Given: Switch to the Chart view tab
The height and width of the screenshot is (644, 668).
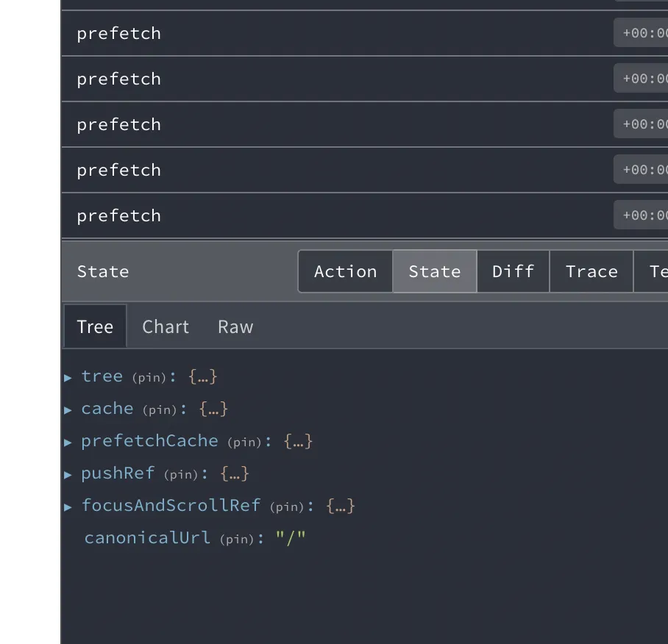Looking at the screenshot, I should coord(166,326).
